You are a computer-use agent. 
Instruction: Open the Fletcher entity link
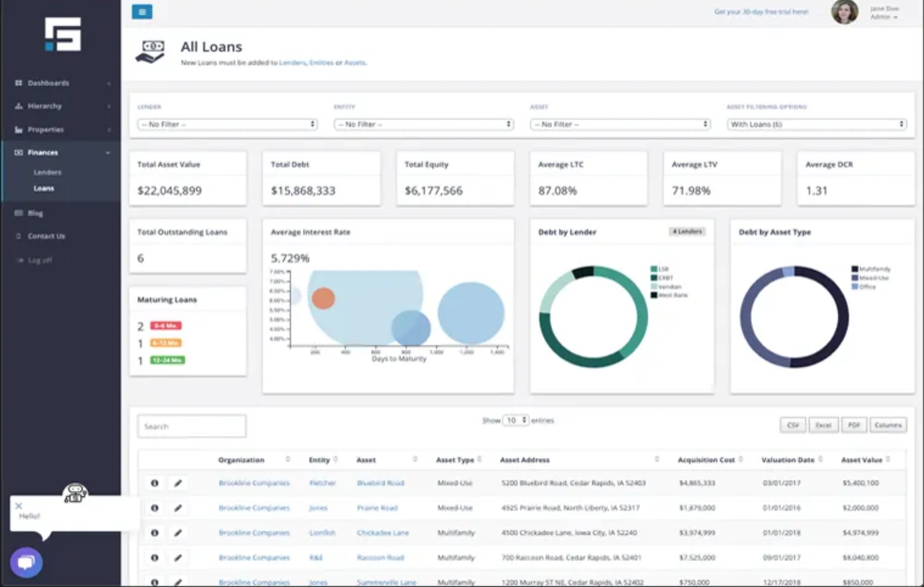click(x=322, y=483)
